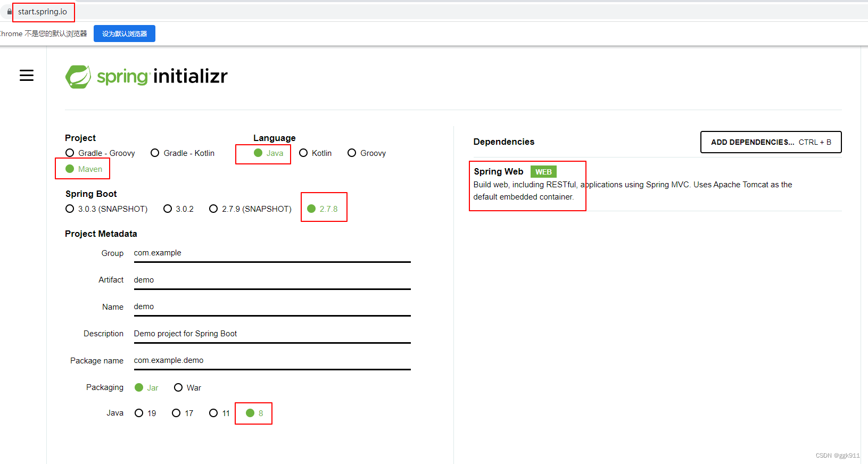Click the Project Metadata heading
868x464 pixels.
click(101, 234)
